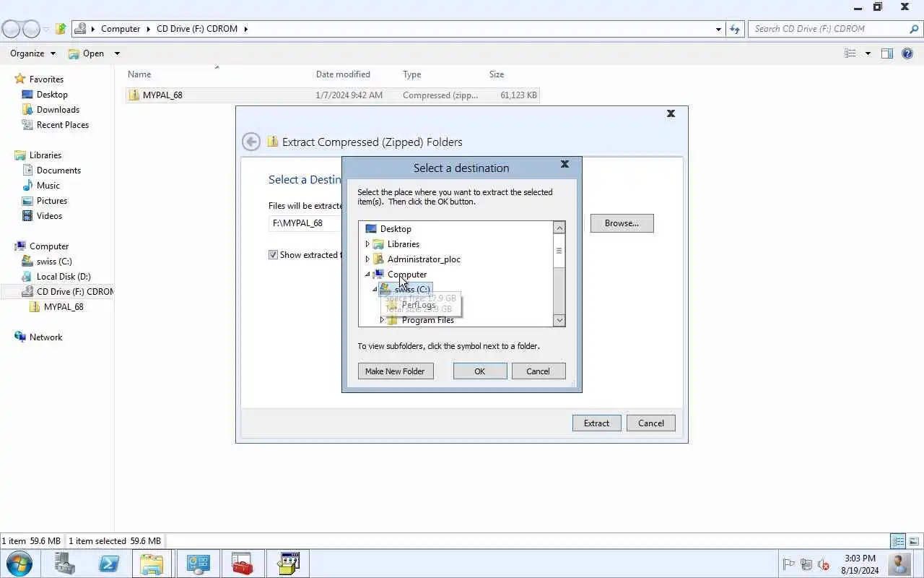Viewport: 924px width, 578px height.
Task: Select Downloads in the Favorites sidebar
Action: 58,110
